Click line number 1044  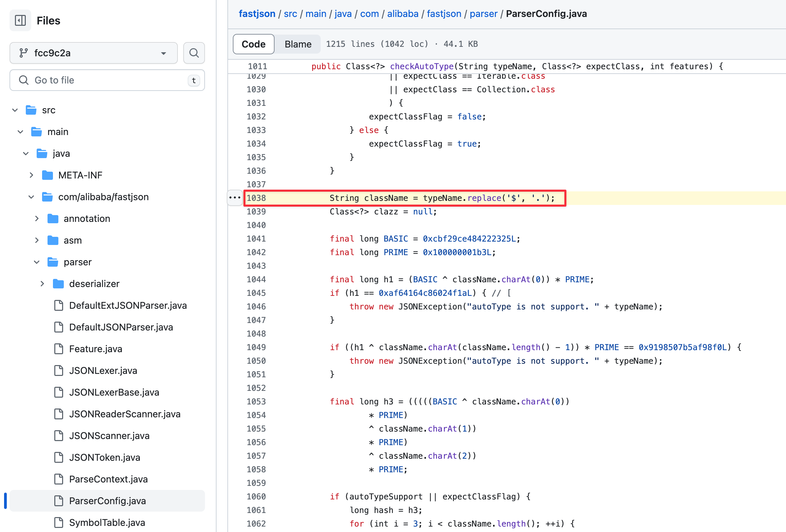pyautogui.click(x=256, y=279)
